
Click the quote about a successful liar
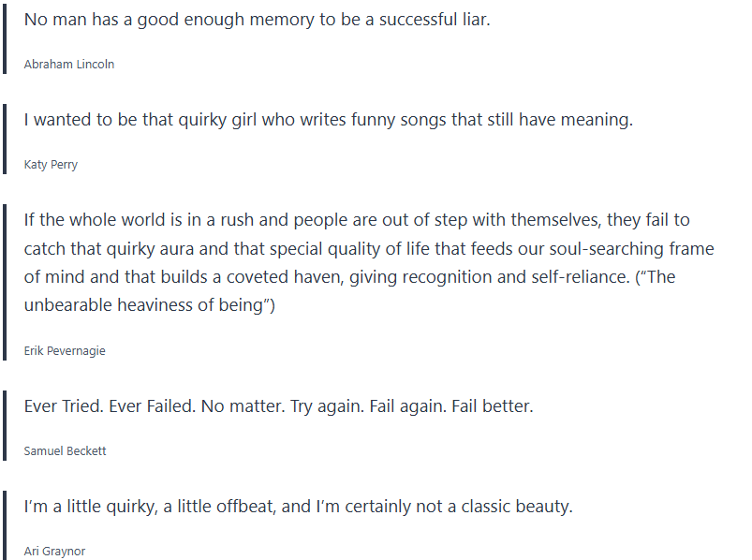click(257, 20)
